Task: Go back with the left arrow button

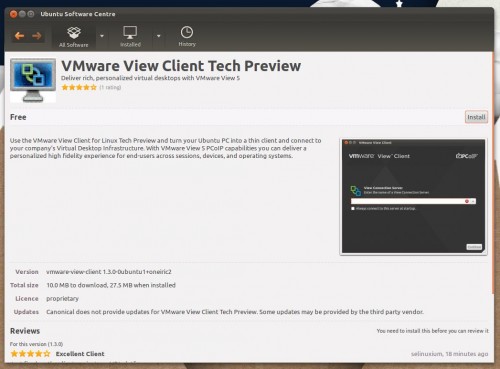Action: [x=19, y=36]
